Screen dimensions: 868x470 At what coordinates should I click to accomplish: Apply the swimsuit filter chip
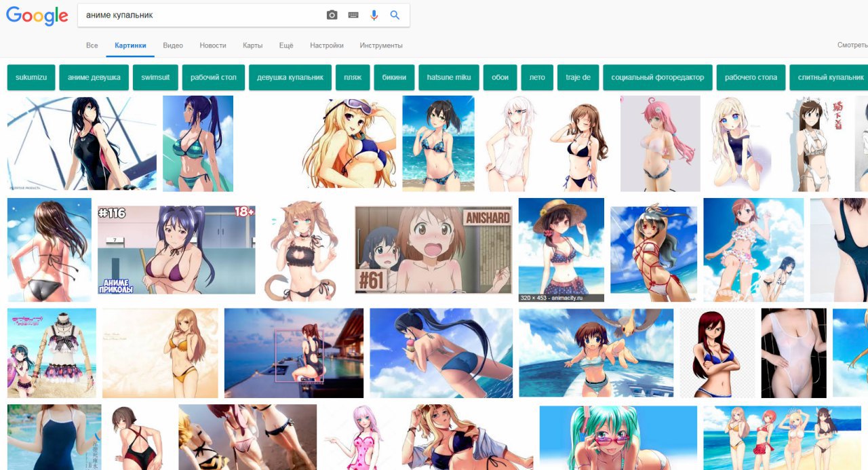point(155,77)
